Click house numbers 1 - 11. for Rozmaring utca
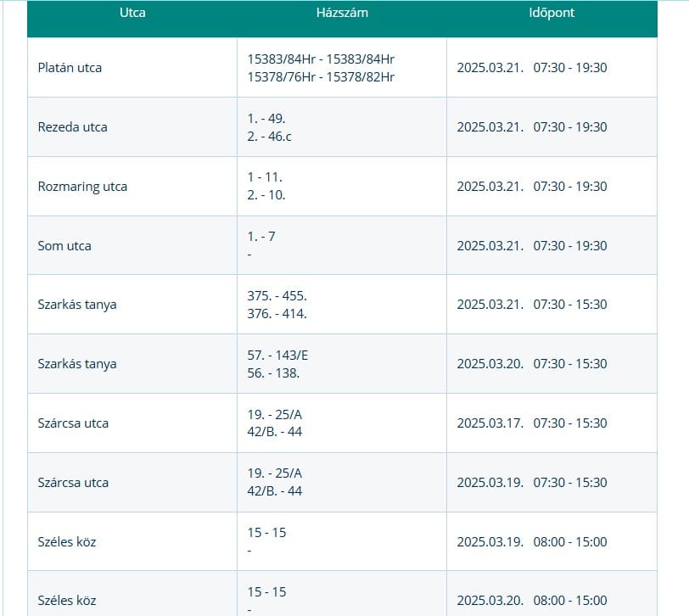689x616 pixels. pyautogui.click(x=265, y=178)
